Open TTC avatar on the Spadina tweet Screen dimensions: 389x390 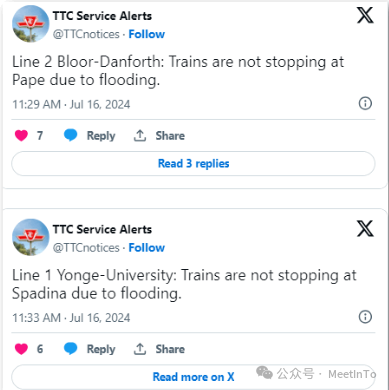click(x=31, y=237)
